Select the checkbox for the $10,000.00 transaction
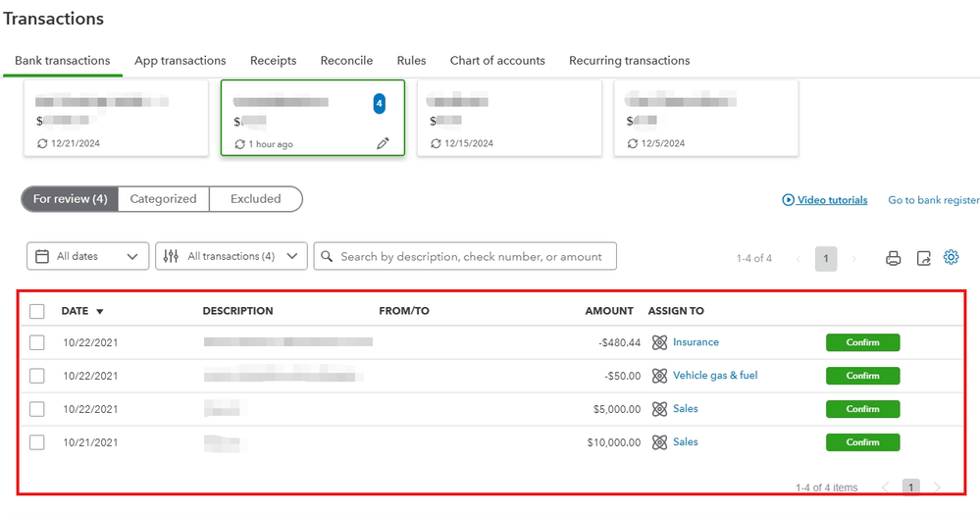 [37, 442]
